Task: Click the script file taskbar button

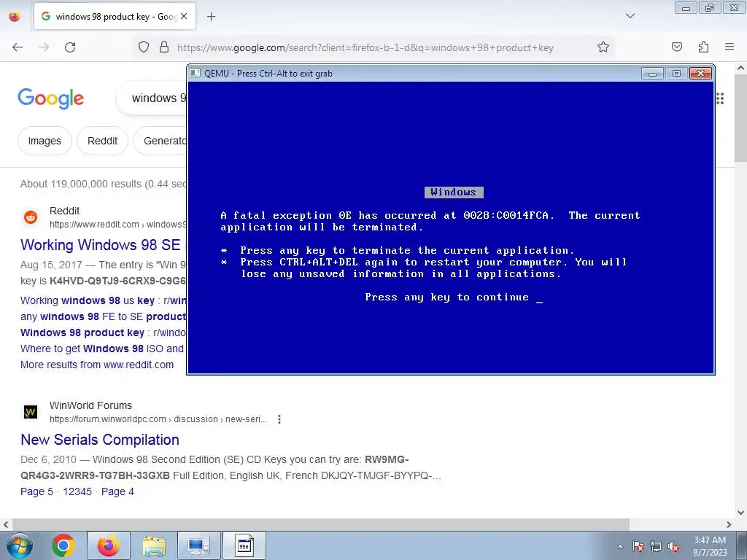Action: click(244, 545)
